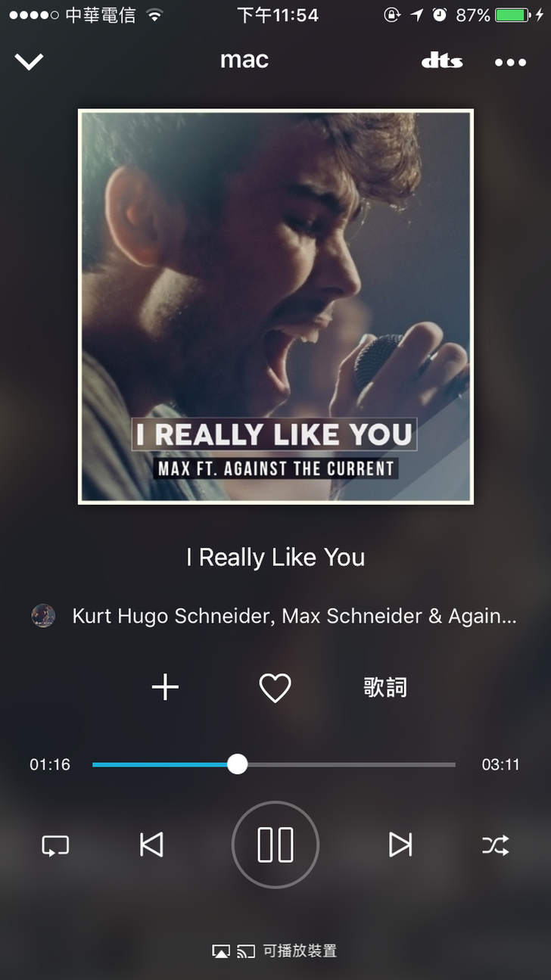Open the DTS sound settings
This screenshot has height=980, width=551.
tap(442, 61)
